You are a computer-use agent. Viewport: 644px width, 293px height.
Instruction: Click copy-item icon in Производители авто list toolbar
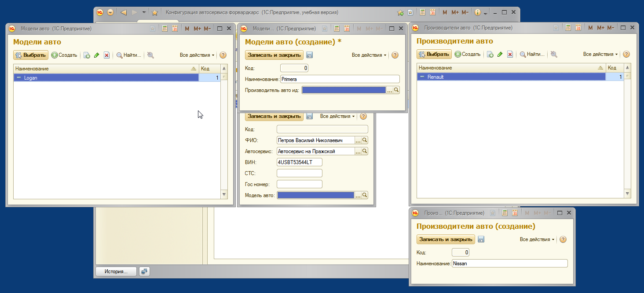click(490, 55)
